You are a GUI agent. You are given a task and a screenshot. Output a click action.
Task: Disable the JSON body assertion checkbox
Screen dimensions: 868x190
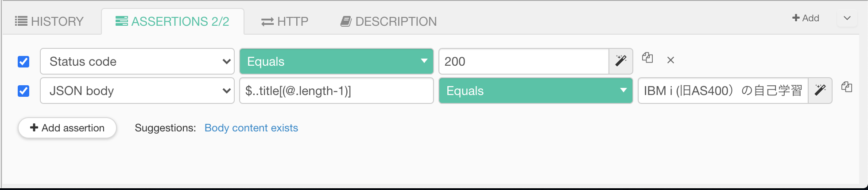pyautogui.click(x=23, y=91)
